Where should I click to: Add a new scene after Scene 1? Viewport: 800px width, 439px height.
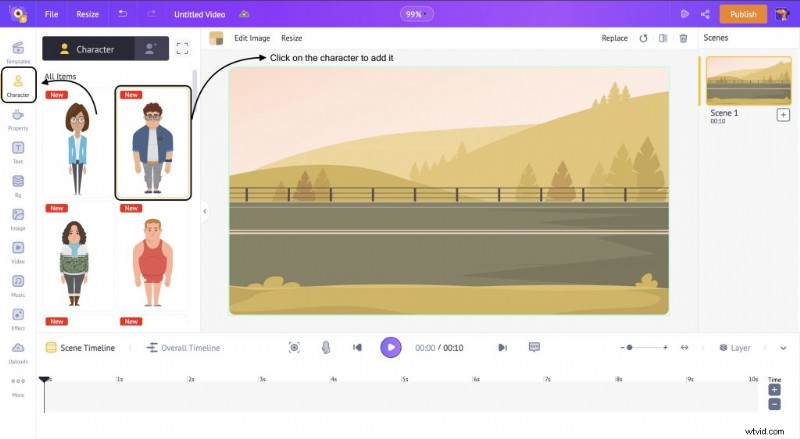[783, 115]
